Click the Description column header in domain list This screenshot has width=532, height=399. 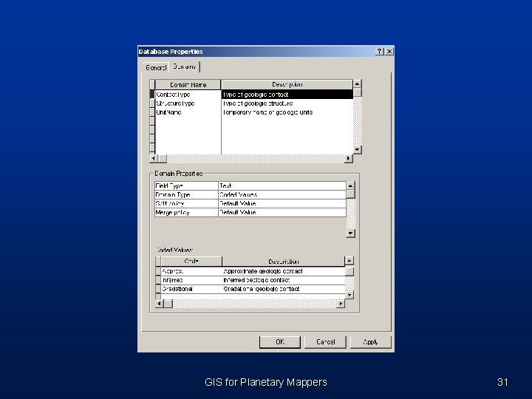[287, 84]
